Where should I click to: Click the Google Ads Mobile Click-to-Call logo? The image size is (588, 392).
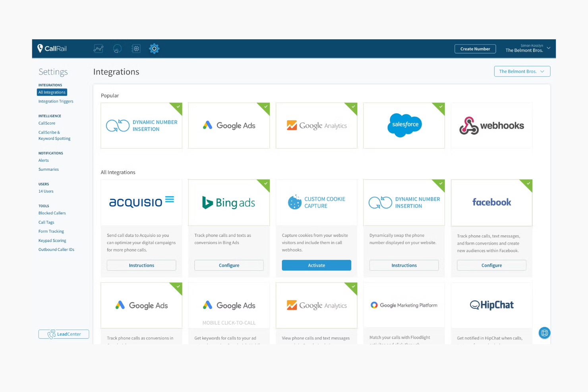(x=229, y=305)
